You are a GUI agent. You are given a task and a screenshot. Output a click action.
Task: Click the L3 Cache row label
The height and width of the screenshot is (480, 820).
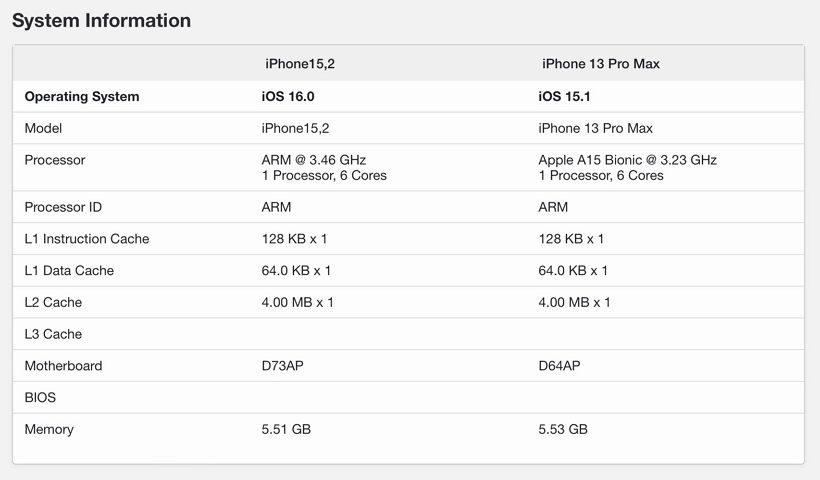(53, 334)
